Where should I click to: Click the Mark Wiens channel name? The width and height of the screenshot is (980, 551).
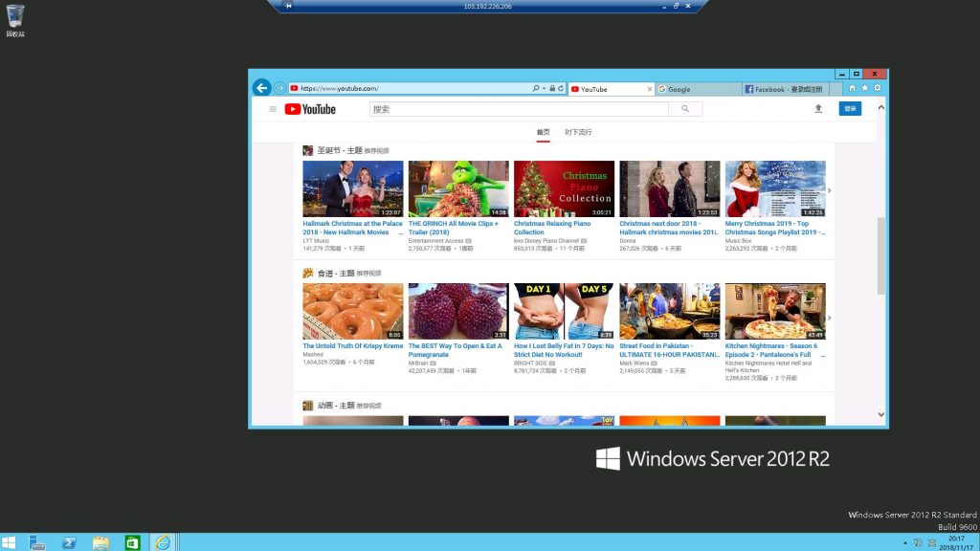pyautogui.click(x=635, y=363)
